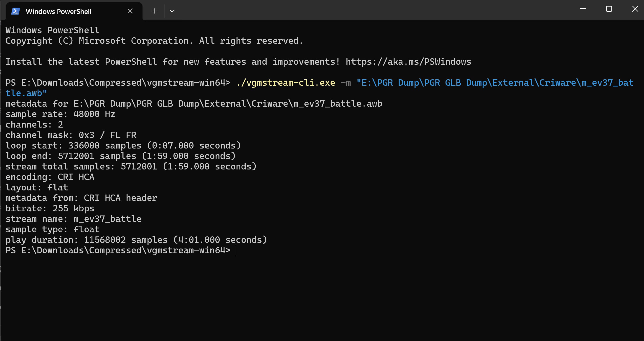Select the Windows PowerShell tab title
This screenshot has width=644, height=341.
[x=59, y=12]
